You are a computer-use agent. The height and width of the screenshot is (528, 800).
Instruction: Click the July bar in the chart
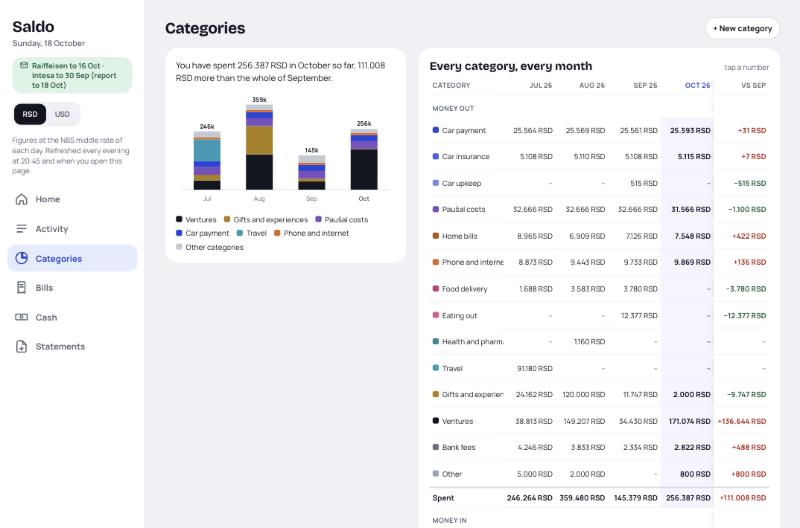pyautogui.click(x=207, y=161)
